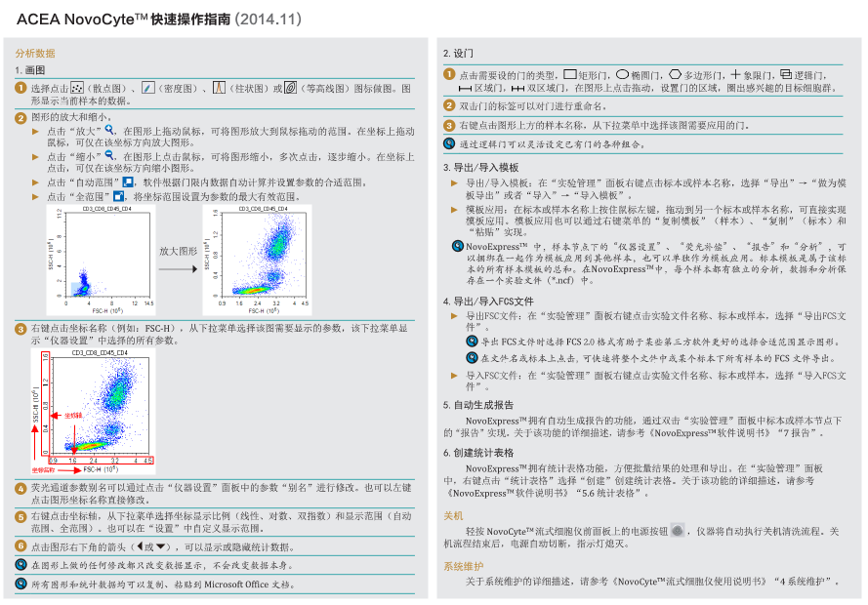Choose the quadrant gate (象限门) cross icon
This screenshot has height=605, width=868.
coord(735,74)
